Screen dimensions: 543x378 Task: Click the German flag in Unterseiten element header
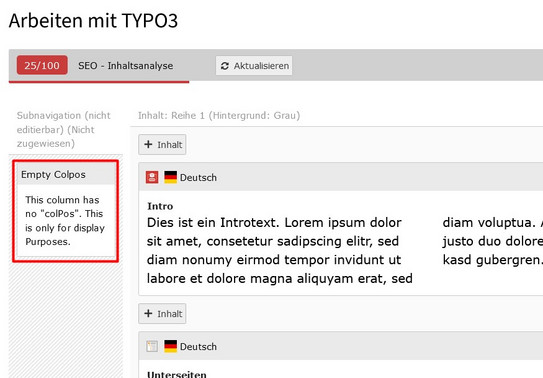point(170,346)
